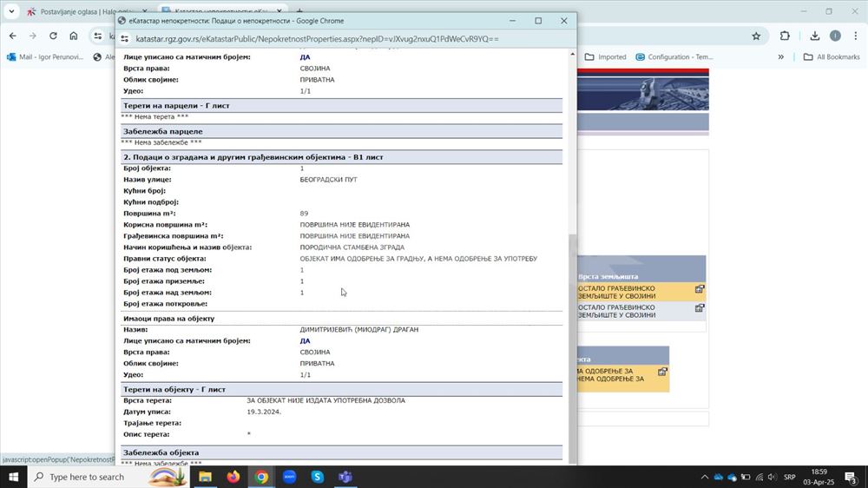Screen dimensions: 868x488
Task: Open detail icon in the ОДОБРЕЊЕ ЗА object row
Action: pyautogui.click(x=662, y=372)
